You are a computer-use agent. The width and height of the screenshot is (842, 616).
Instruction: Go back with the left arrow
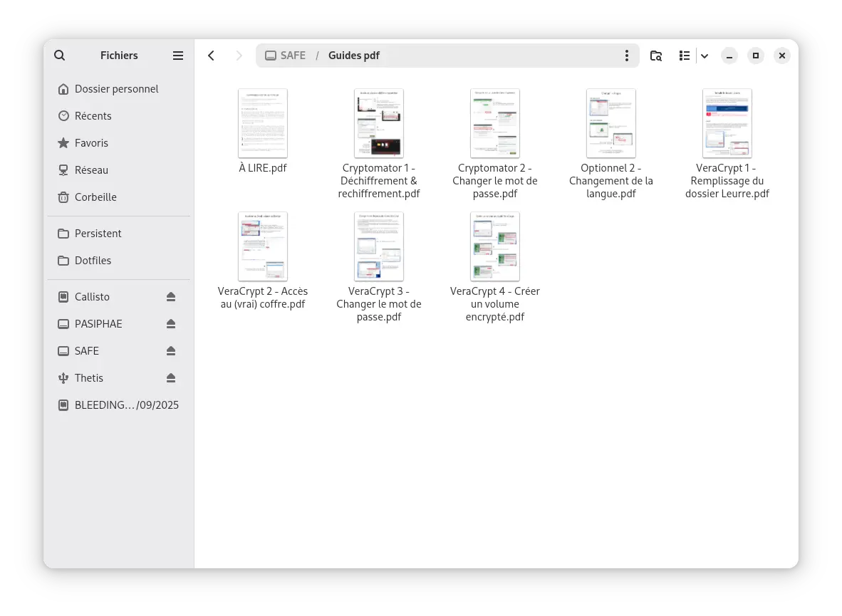[211, 56]
